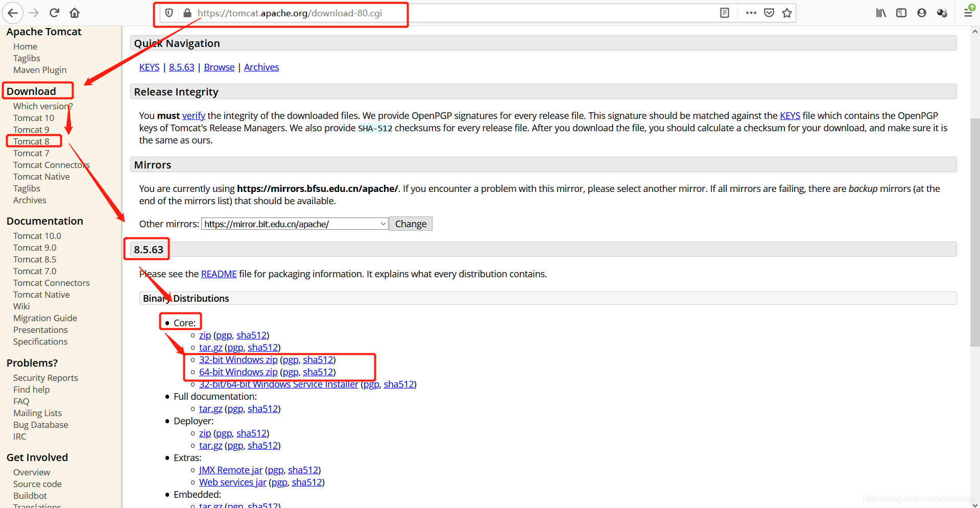Download 32-bit/64-bit Windows Service Installer
Image resolution: width=980 pixels, height=508 pixels.
point(279,384)
